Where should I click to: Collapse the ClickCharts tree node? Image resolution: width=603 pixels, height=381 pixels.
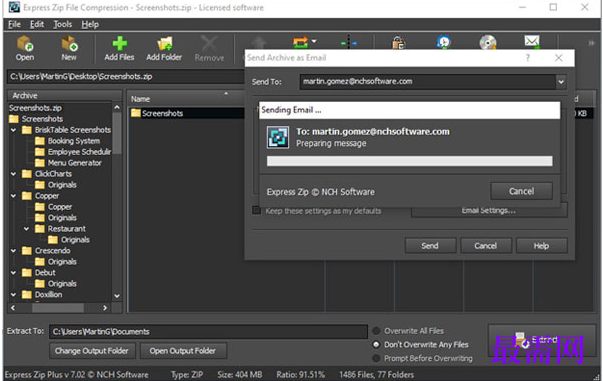tap(13, 174)
